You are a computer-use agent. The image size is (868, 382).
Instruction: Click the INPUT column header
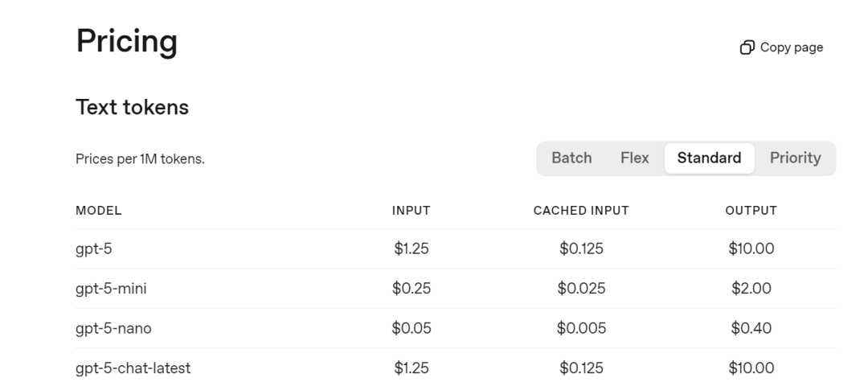tap(411, 211)
